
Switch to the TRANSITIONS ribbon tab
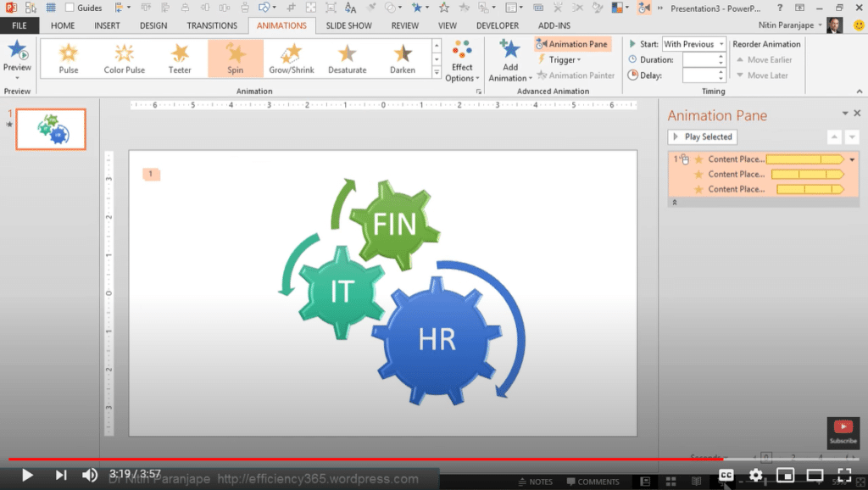(x=212, y=25)
